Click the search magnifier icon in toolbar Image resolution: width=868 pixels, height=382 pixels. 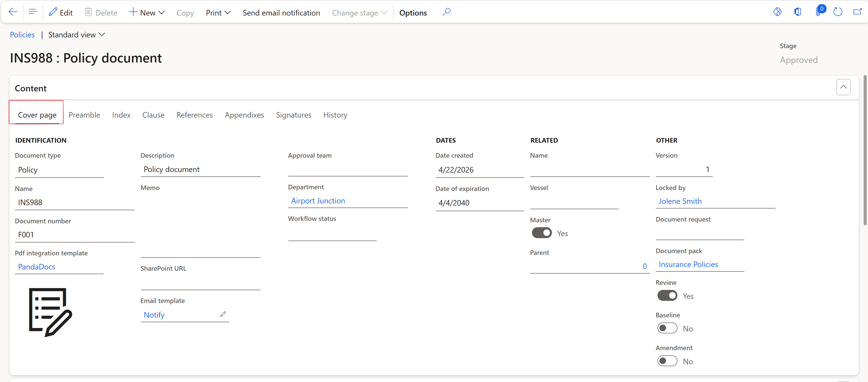point(447,12)
